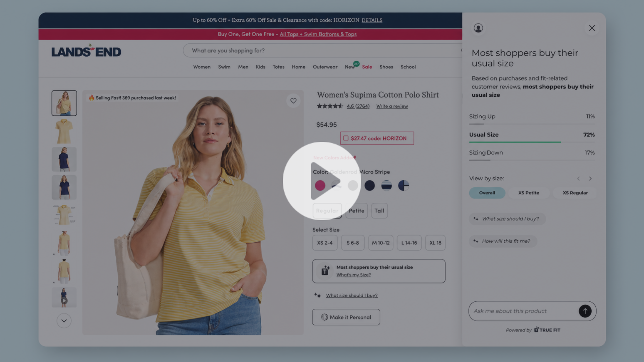Click the monogram icon on Make it Personal
Viewport: 644px width, 362px height.
click(x=324, y=317)
